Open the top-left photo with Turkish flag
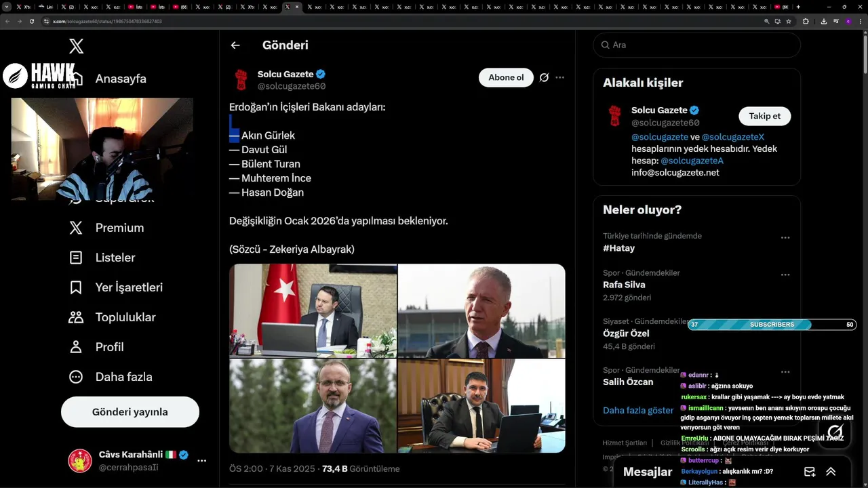Image resolution: width=868 pixels, height=488 pixels. click(x=313, y=310)
